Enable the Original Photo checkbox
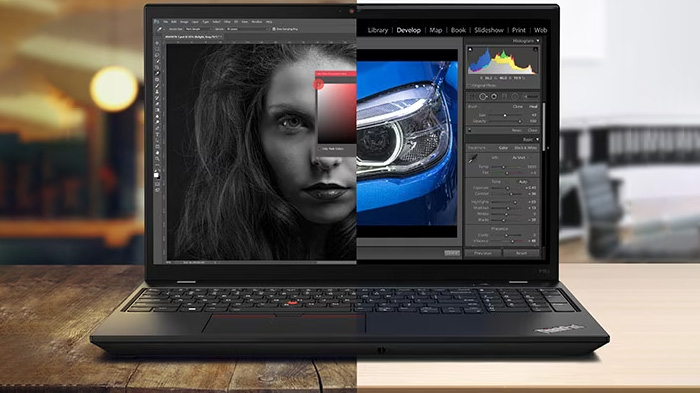 469,86
